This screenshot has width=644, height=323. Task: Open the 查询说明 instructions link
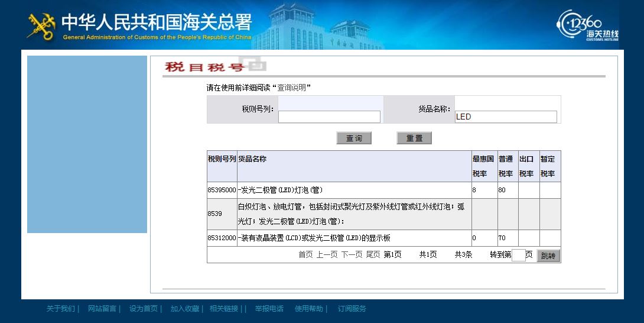(292, 88)
